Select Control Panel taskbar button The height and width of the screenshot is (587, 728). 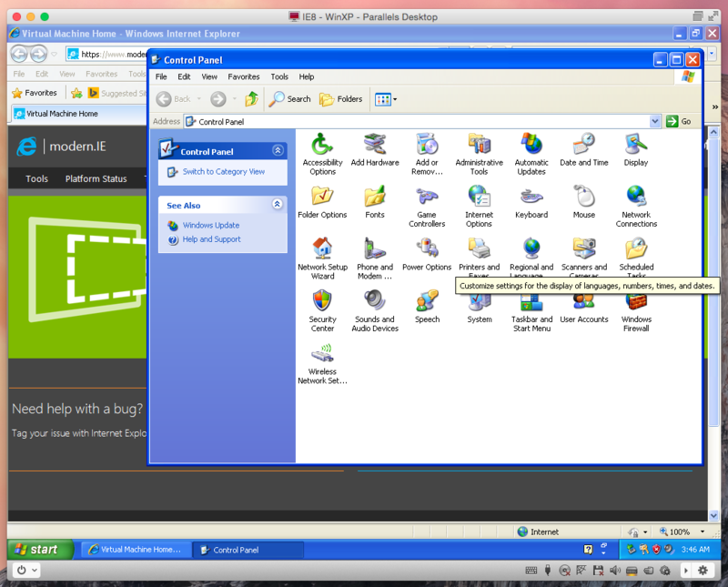(248, 550)
